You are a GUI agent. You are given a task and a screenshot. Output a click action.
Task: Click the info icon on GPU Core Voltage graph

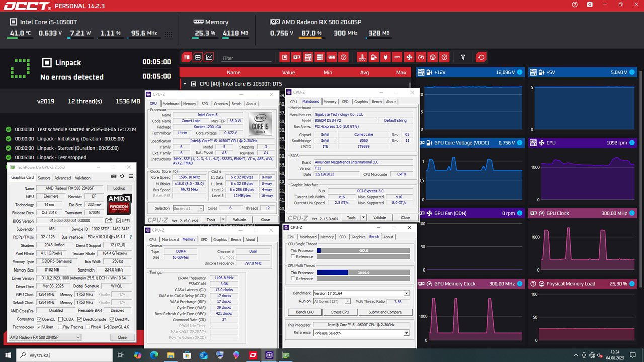point(520,143)
